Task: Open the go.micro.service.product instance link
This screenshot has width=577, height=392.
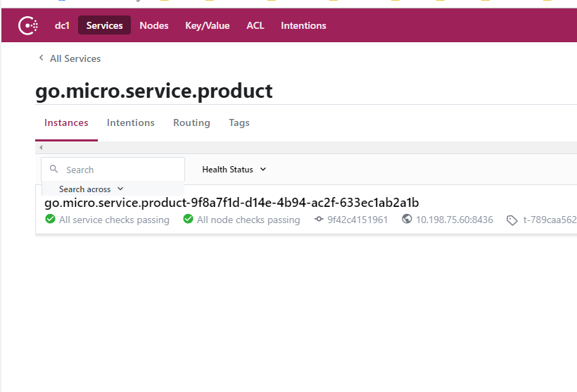Action: (232, 203)
